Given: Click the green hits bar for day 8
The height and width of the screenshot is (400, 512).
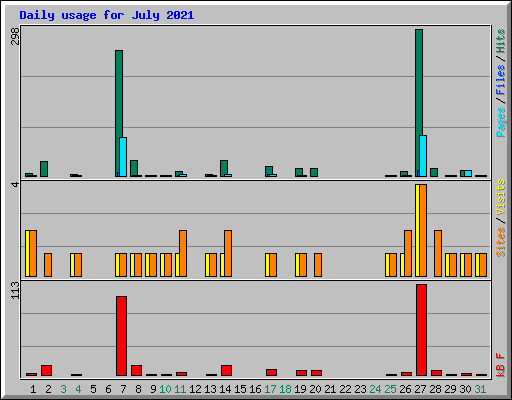Looking at the screenshot, I should click(x=134, y=168).
